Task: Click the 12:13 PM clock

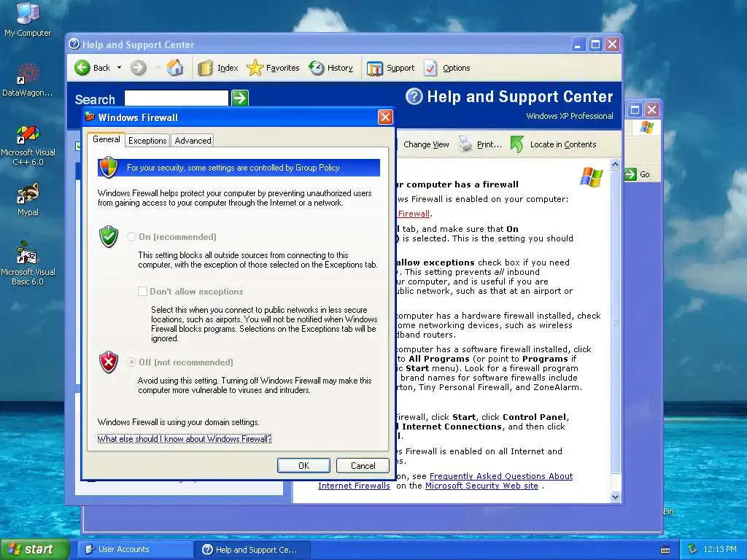Action: coord(720,549)
